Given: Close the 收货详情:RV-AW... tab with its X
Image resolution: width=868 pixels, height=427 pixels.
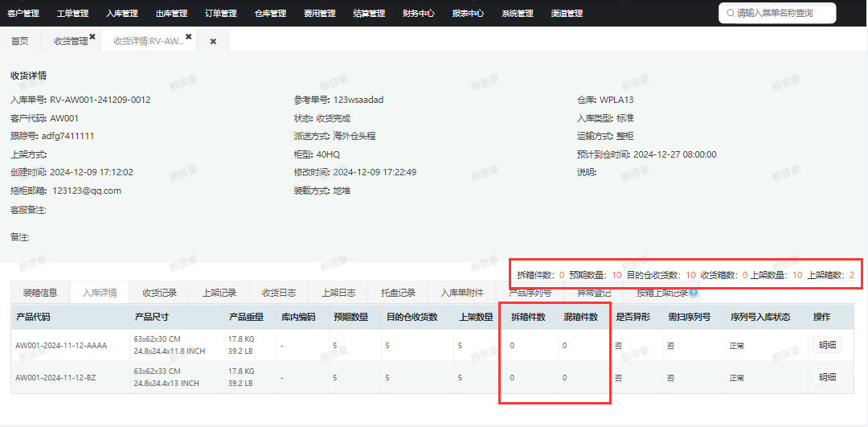Looking at the screenshot, I should click(x=188, y=36).
